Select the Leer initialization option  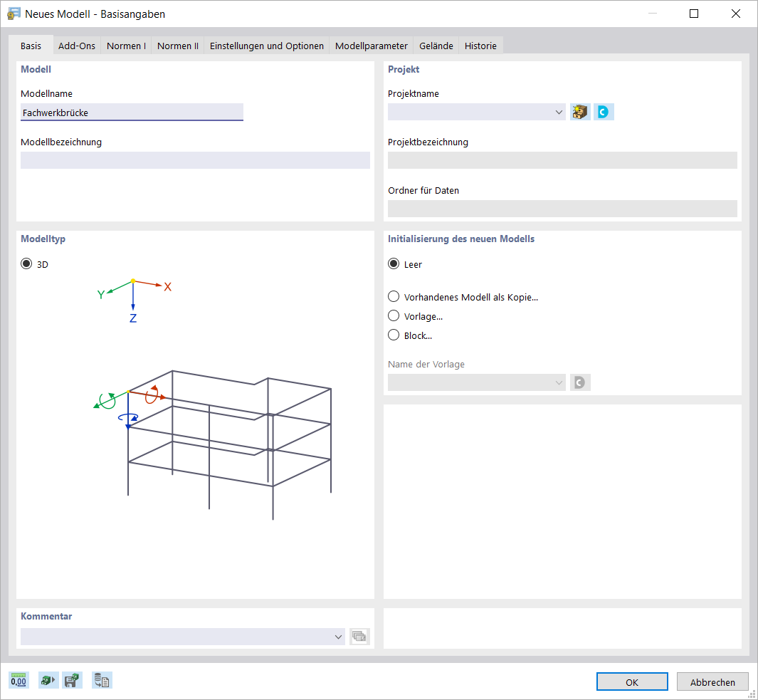[394, 264]
